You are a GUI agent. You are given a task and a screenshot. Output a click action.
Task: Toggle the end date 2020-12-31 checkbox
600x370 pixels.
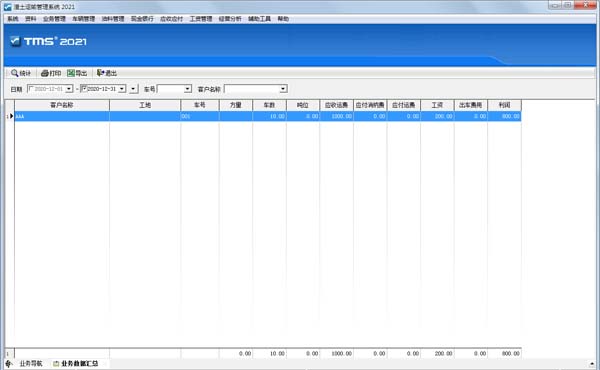(x=84, y=88)
